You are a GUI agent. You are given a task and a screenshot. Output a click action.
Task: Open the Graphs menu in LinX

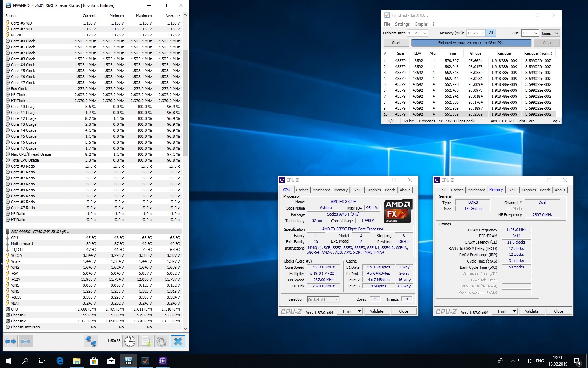tap(421, 24)
